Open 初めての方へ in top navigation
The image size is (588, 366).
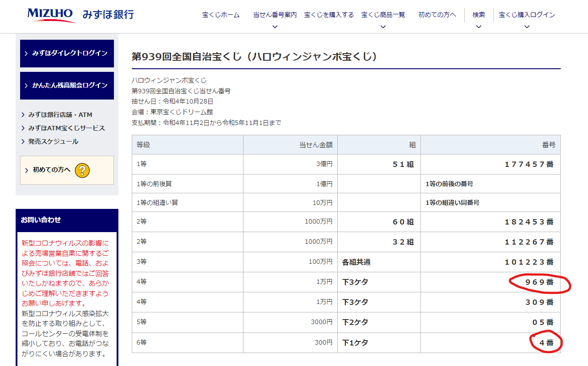[x=437, y=15]
